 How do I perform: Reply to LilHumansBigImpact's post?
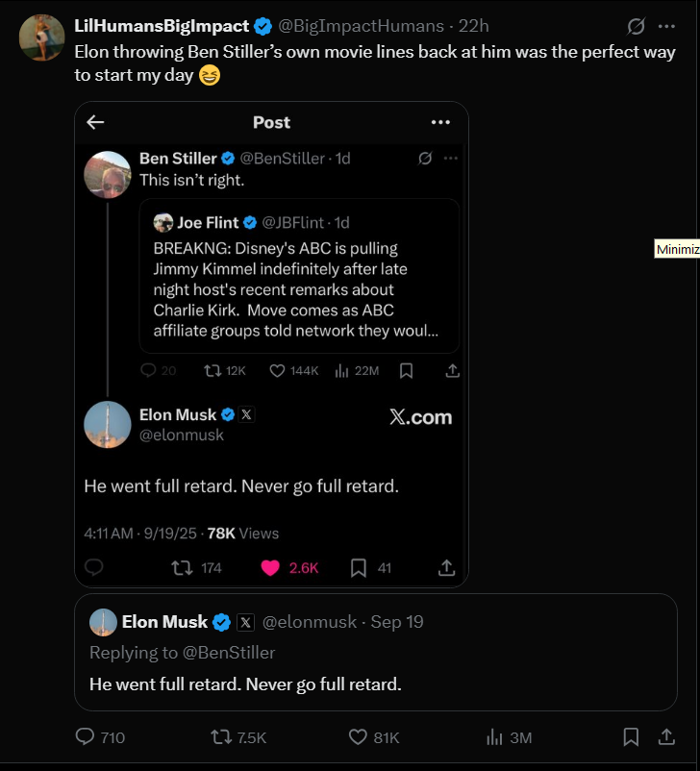tap(87, 737)
